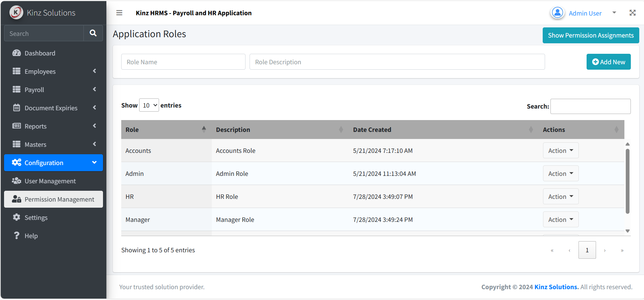Open the Admin User dropdown caret
The image size is (644, 300).
[614, 13]
